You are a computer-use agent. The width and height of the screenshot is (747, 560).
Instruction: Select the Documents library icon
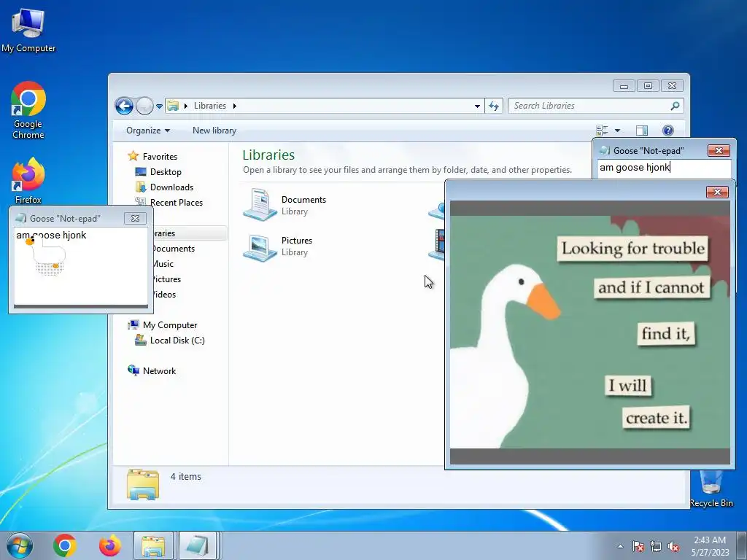pyautogui.click(x=260, y=204)
